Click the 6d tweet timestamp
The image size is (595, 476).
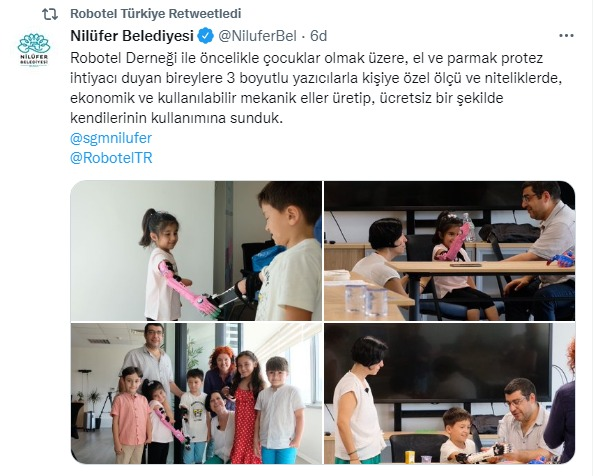pyautogui.click(x=318, y=36)
